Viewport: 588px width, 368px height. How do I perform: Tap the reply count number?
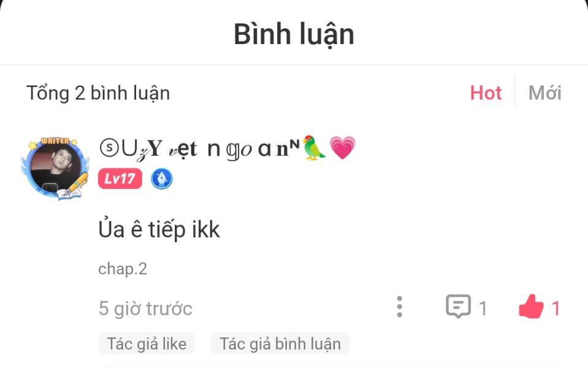(x=483, y=309)
